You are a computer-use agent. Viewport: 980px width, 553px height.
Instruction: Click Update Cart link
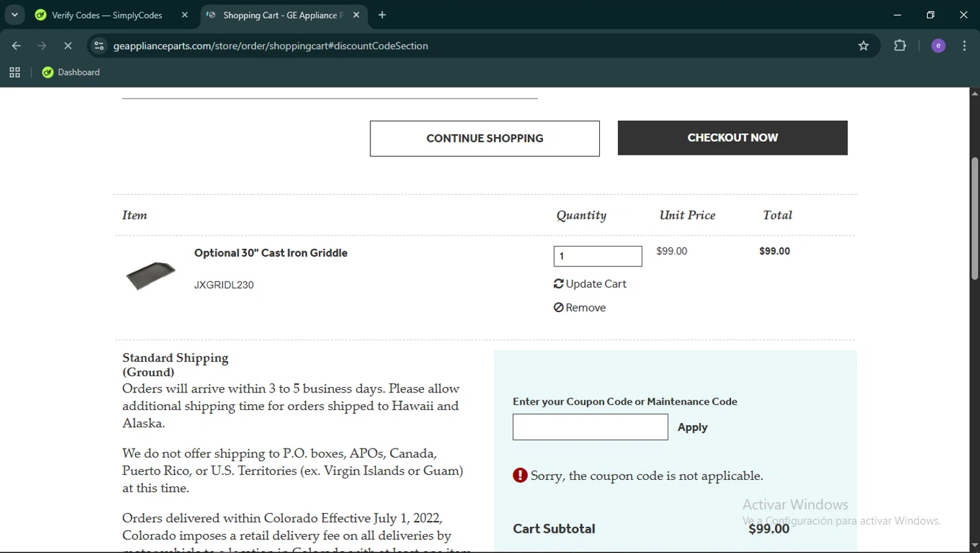pyautogui.click(x=590, y=284)
